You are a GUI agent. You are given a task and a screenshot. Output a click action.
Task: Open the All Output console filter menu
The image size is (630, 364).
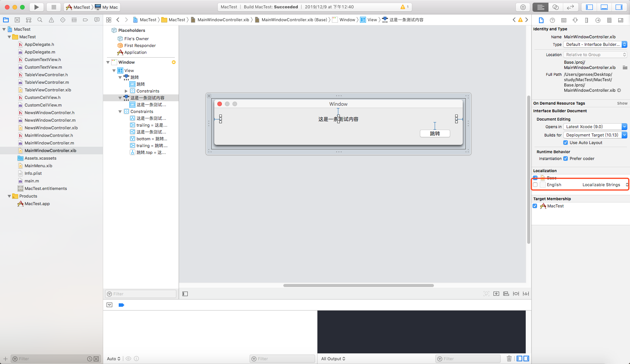click(333, 359)
